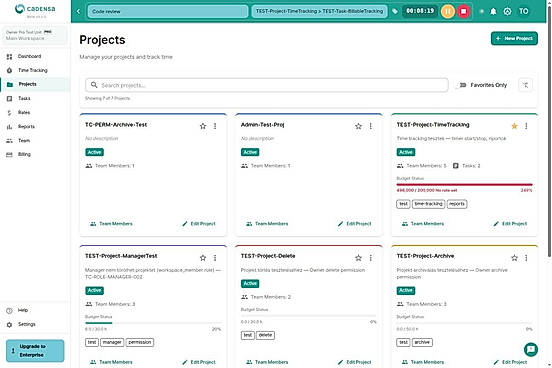552x368 pixels.
Task: Open Settings in the sidebar
Action: 34,324
